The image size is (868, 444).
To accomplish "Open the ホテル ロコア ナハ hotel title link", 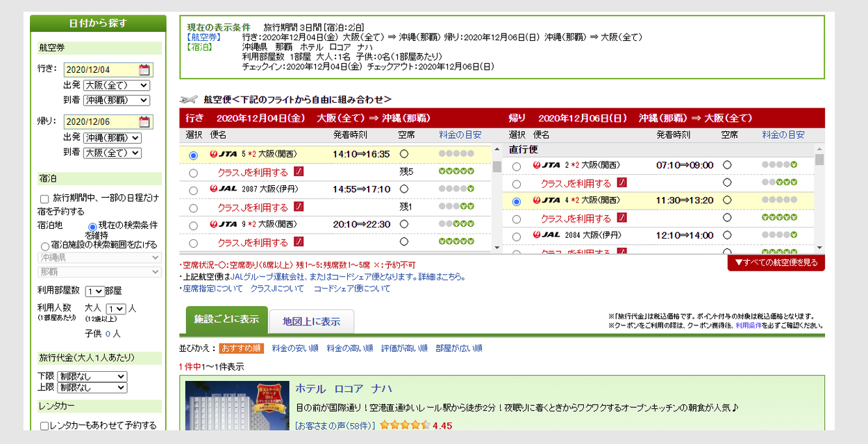I will tap(344, 388).
